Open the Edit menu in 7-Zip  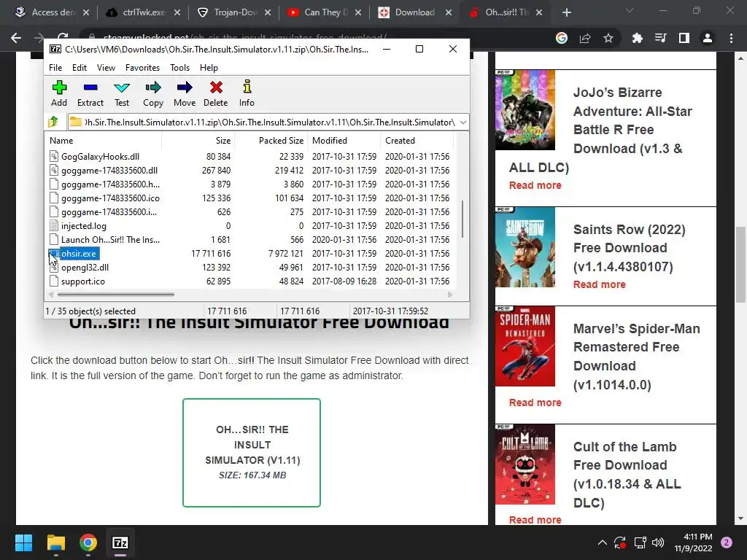coord(79,68)
